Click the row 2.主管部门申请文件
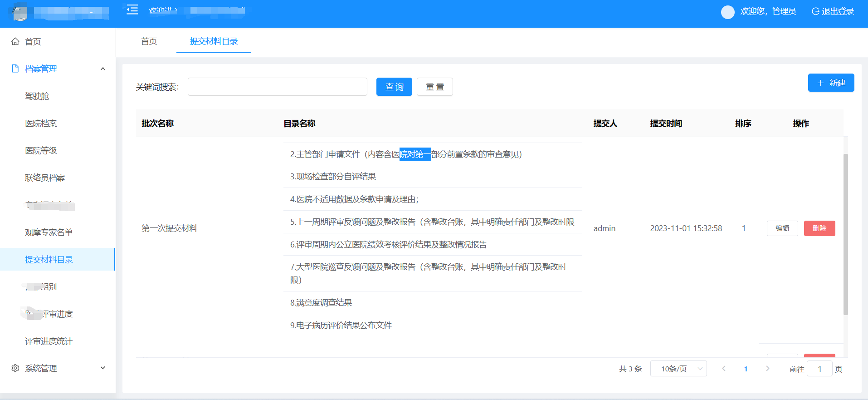This screenshot has height=400, width=868. click(x=433, y=154)
